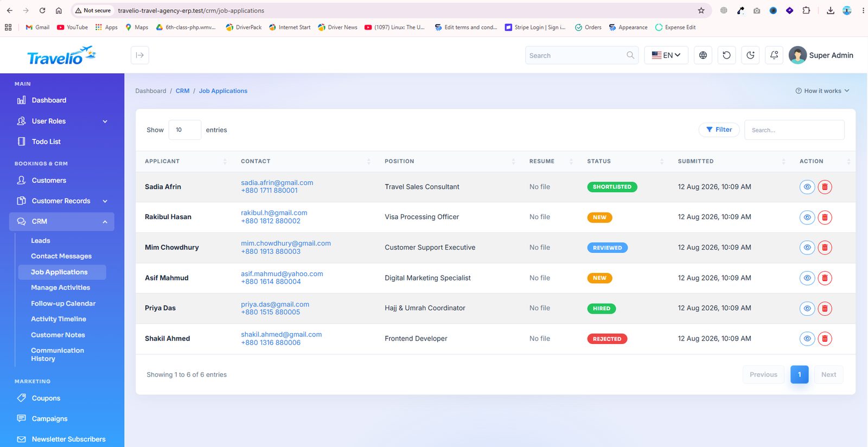This screenshot has height=447, width=868.
Task: Open the Filter button
Action: (x=719, y=130)
